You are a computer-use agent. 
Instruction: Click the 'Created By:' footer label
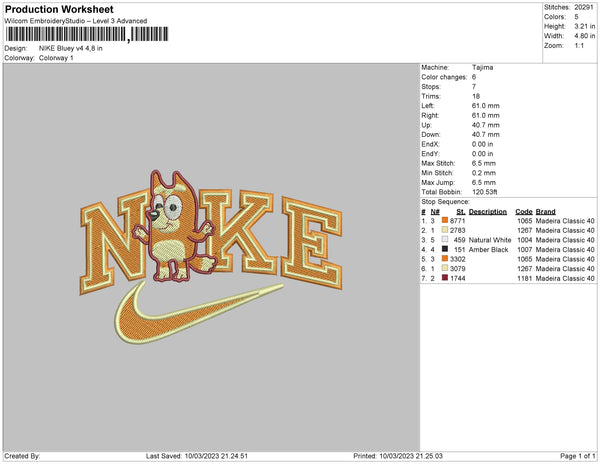22,456
